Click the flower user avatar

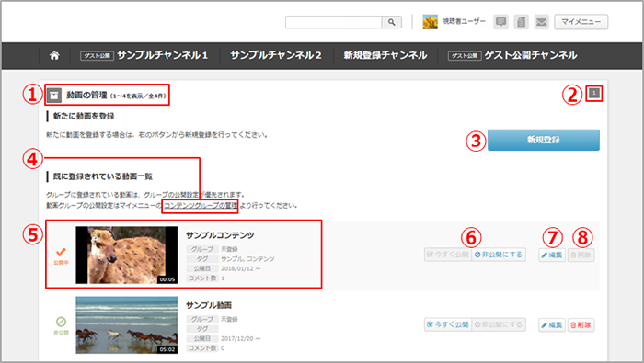tap(430, 22)
